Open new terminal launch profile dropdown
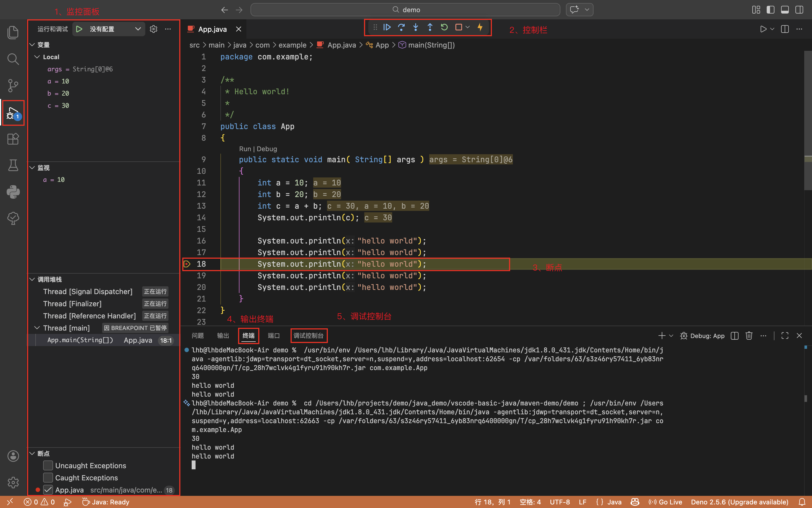812x508 pixels. click(x=671, y=336)
